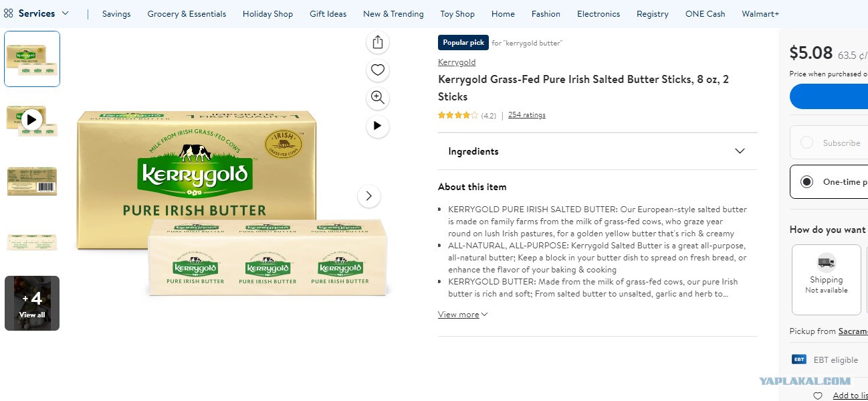Image resolution: width=868 pixels, height=401 pixels.
Task: Open the Grocery & Essentials menu
Action: [187, 14]
